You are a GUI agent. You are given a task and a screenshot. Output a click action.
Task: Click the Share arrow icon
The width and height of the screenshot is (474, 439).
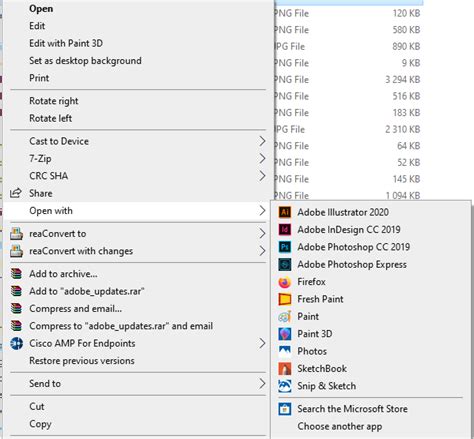pos(16,193)
